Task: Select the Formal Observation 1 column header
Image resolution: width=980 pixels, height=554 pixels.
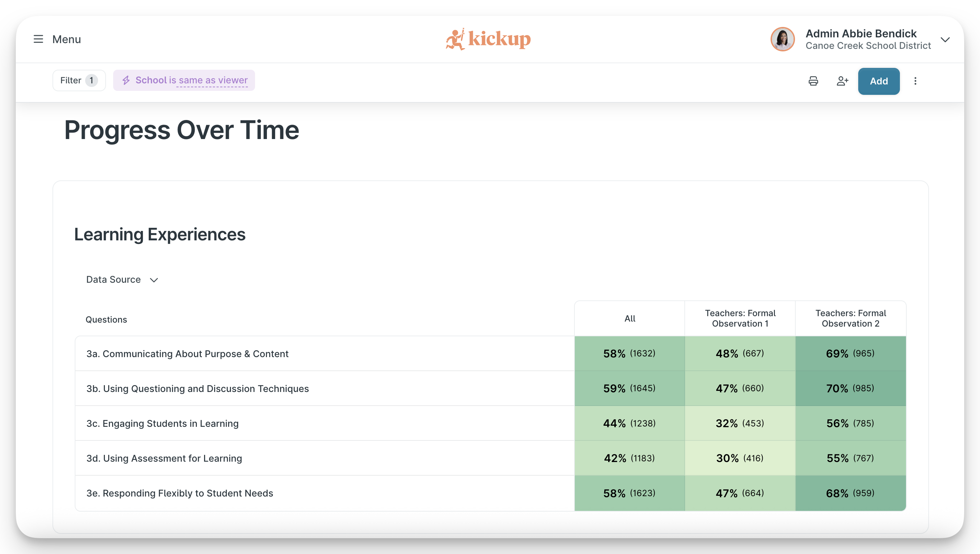Action: click(740, 318)
